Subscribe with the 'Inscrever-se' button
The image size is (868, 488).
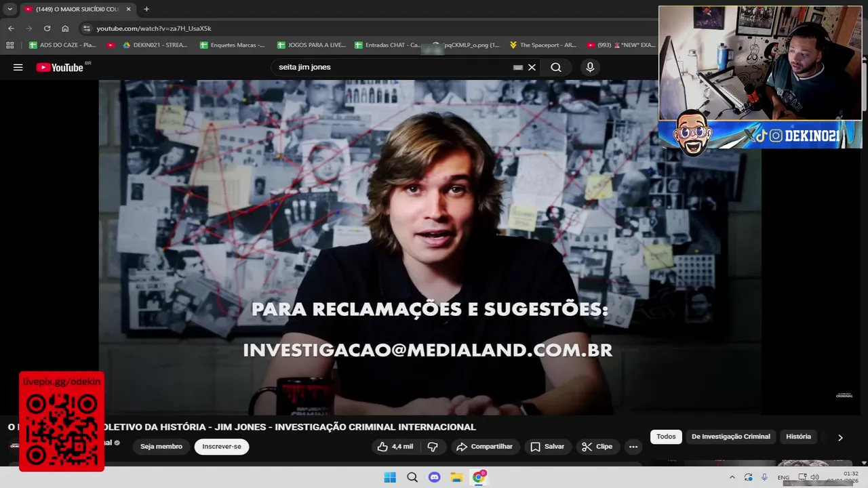[222, 447]
